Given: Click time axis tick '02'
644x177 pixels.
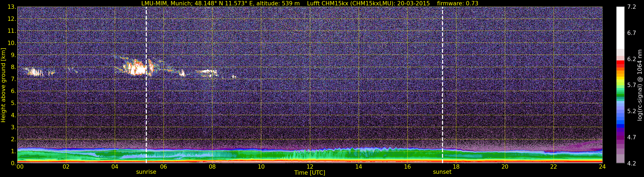Looking at the screenshot, I should pos(66,167).
